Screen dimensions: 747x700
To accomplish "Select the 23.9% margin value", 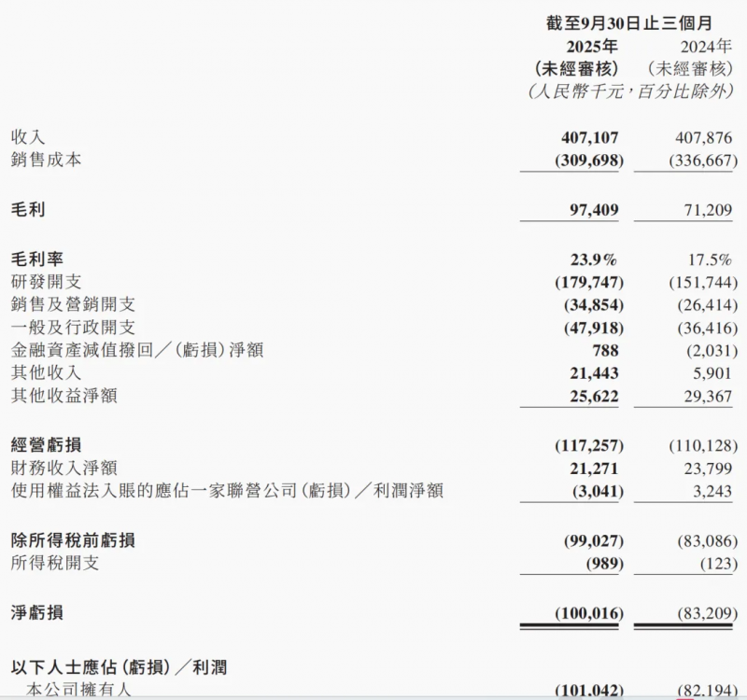I will tap(596, 259).
